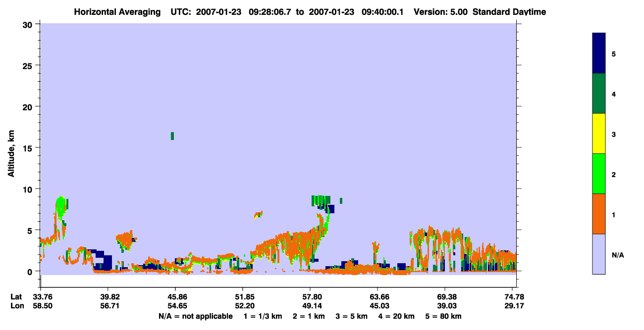This screenshot has height=330, width=644.
Task: Click the dark green level 4 legend swatch
Action: (598, 94)
